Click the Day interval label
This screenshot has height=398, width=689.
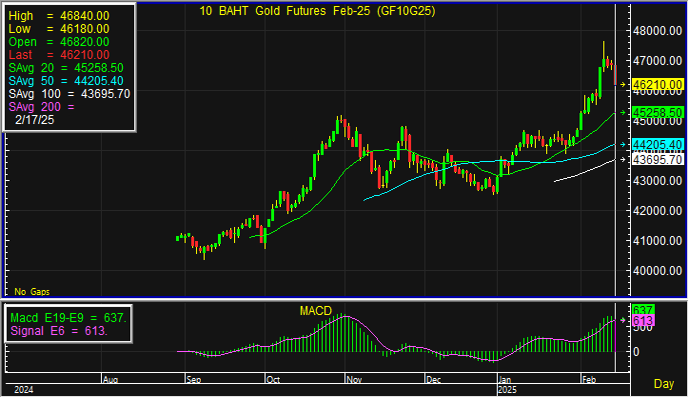(664, 384)
